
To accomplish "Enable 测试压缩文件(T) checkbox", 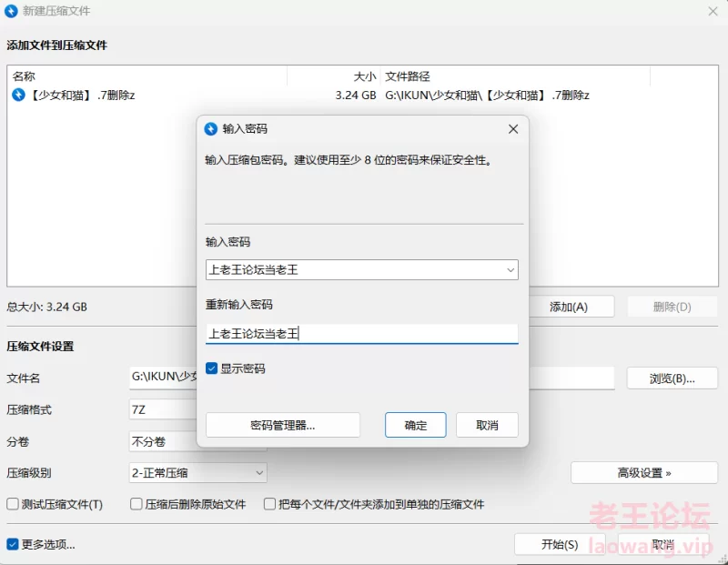I will click(13, 504).
